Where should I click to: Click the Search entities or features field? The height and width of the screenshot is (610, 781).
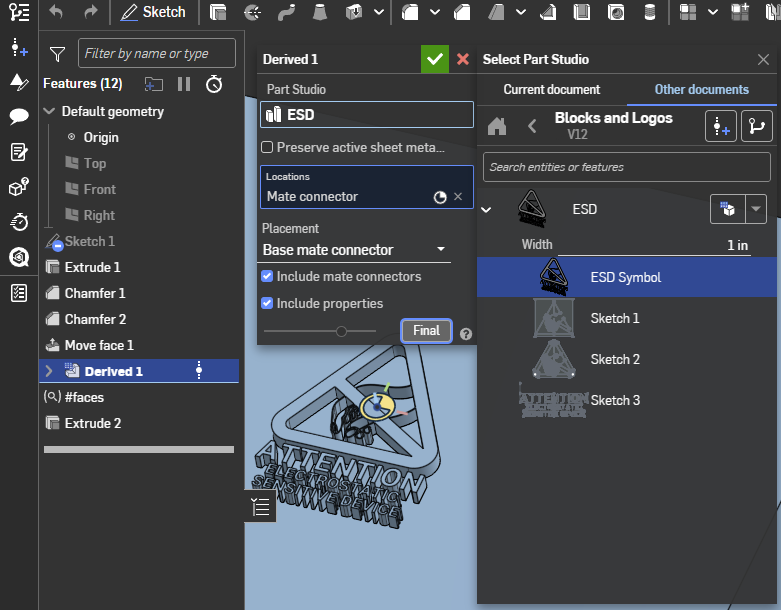coord(627,167)
